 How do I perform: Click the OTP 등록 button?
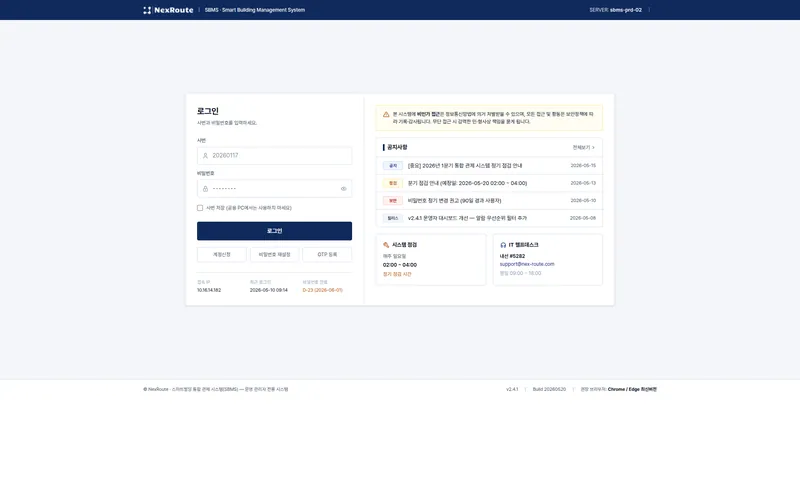click(327, 255)
